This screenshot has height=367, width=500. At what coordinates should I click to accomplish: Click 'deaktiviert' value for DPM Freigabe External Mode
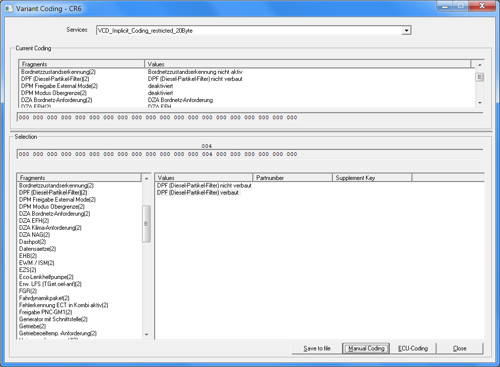(x=160, y=86)
